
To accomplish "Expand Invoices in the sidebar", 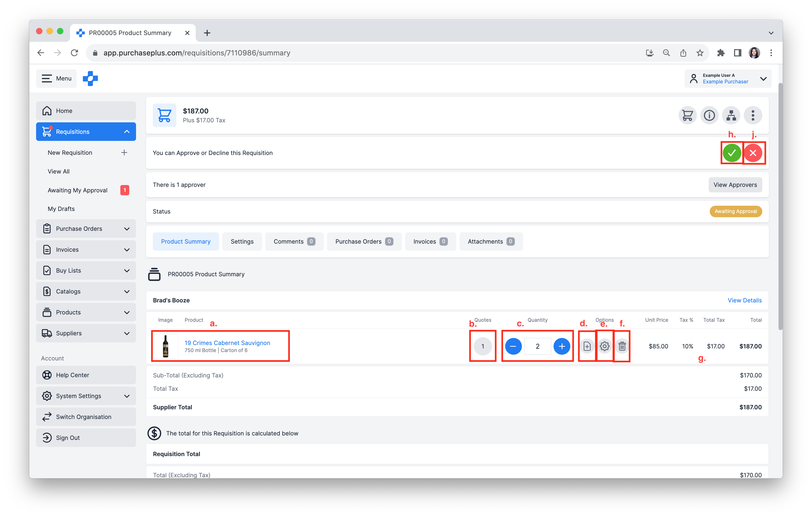I will pos(86,250).
